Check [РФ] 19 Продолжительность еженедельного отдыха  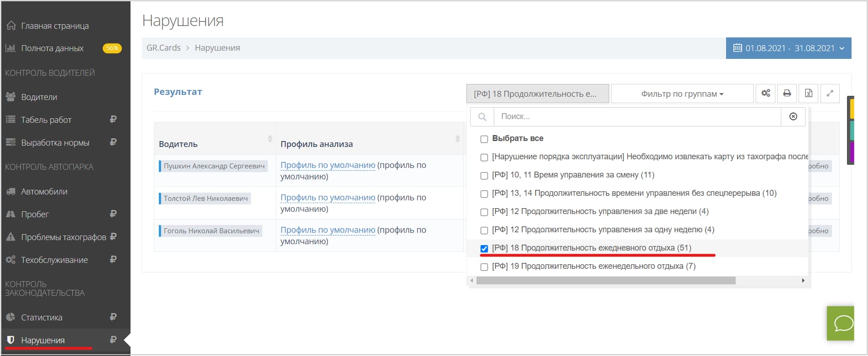[x=484, y=267]
